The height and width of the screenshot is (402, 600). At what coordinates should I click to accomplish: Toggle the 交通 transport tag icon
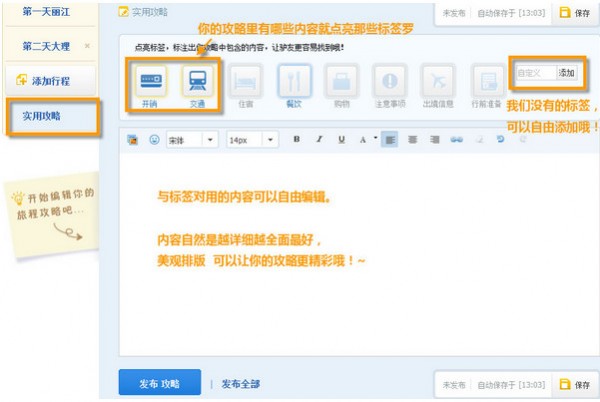pyautogui.click(x=197, y=81)
